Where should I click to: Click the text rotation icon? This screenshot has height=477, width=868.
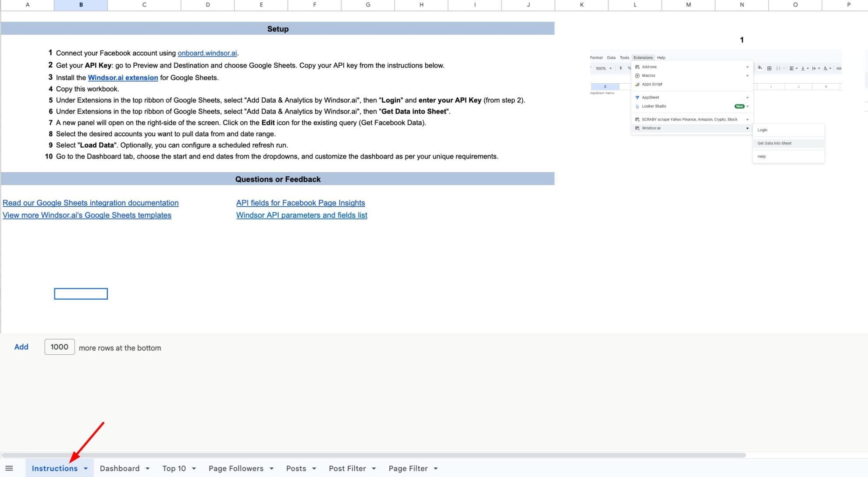point(815,69)
